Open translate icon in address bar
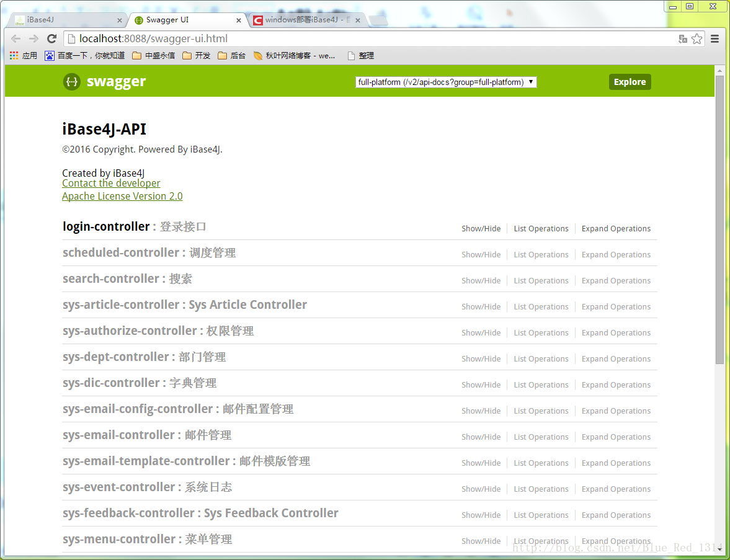Viewport: 730px width, 560px height. point(683,39)
